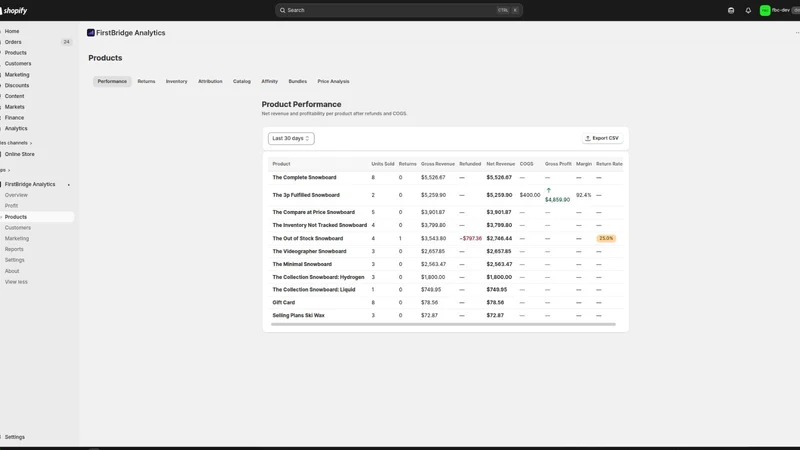Click the Export CSV upload icon
The image size is (800, 450).
point(587,138)
